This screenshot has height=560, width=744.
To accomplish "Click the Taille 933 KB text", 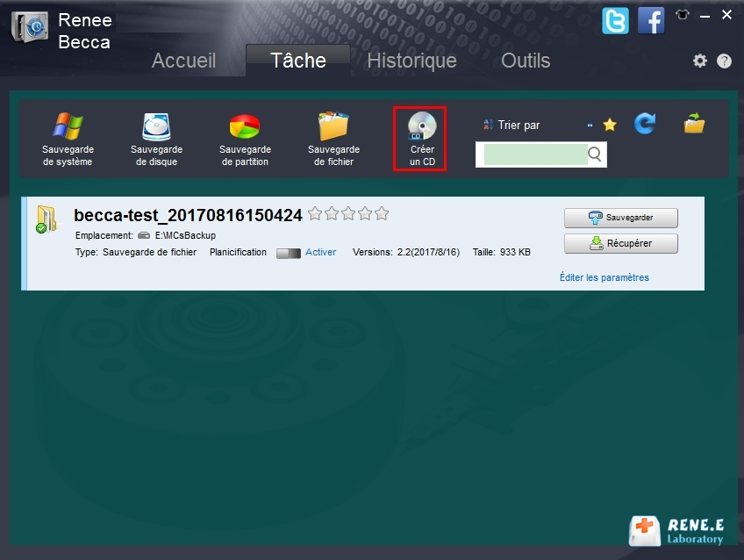I will pyautogui.click(x=502, y=252).
